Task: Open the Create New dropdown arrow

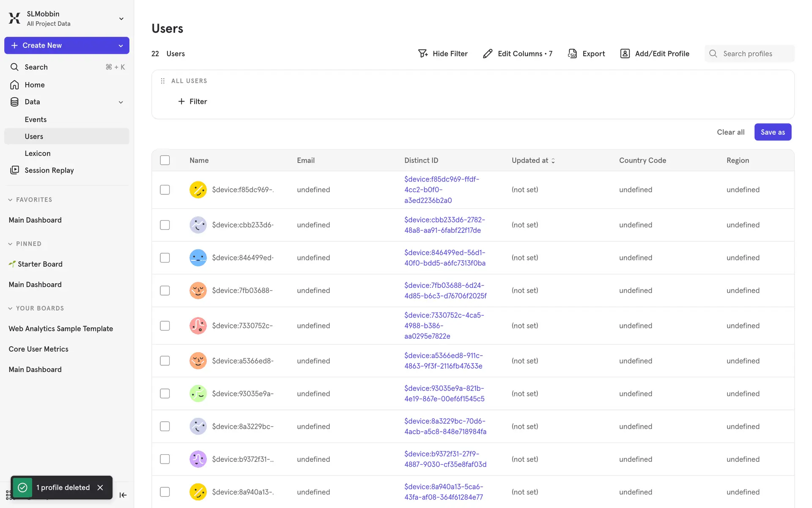Action: click(x=121, y=46)
